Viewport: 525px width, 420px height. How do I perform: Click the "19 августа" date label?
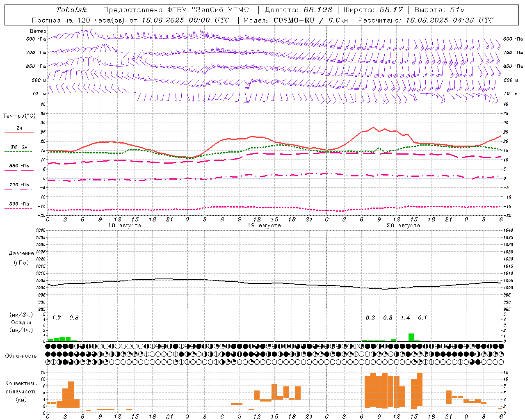[x=264, y=226]
